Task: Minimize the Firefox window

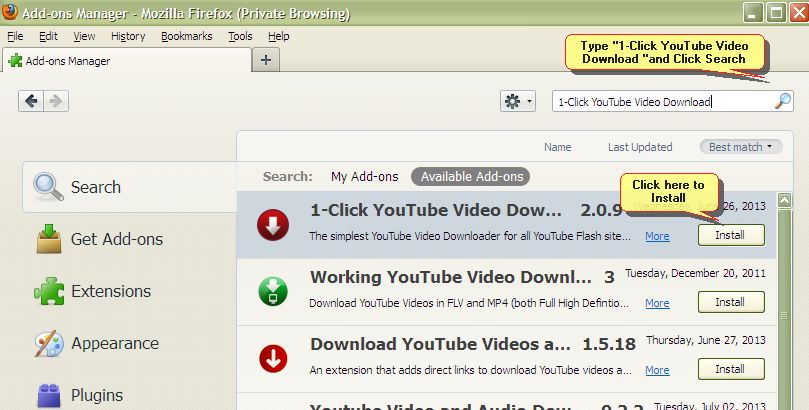Action: (753, 12)
